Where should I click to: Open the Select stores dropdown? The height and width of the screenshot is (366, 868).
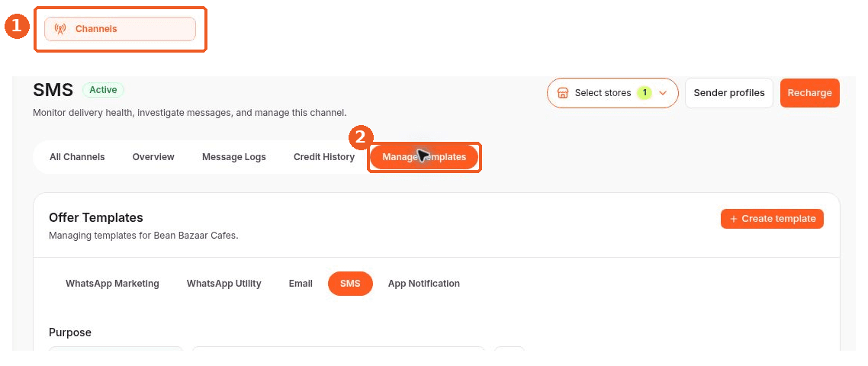pyautogui.click(x=612, y=93)
